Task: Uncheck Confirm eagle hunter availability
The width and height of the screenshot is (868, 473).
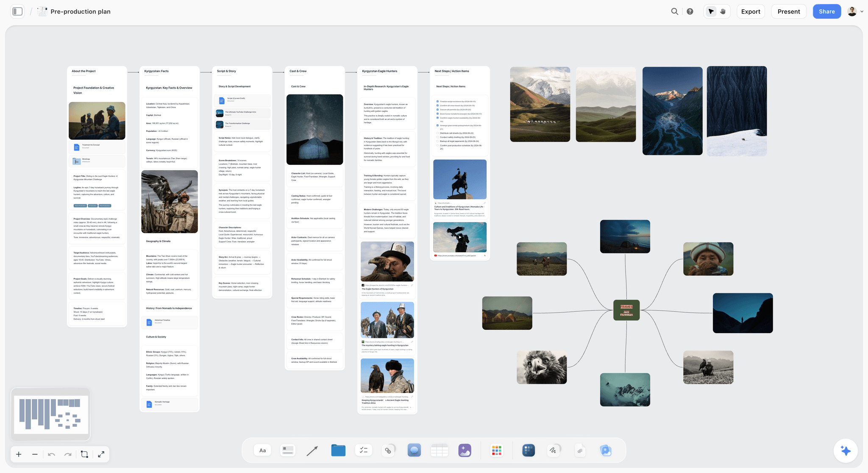Action: (x=437, y=118)
